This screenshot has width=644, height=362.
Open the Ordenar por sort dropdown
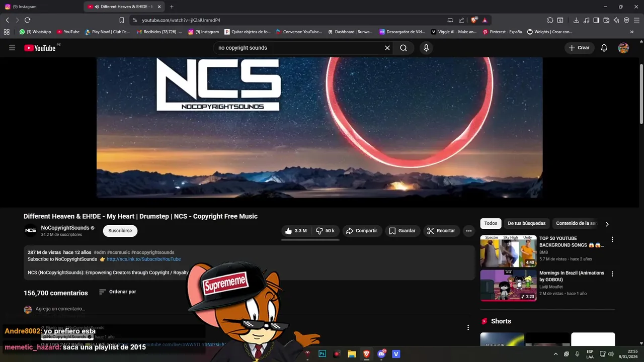[x=117, y=292]
